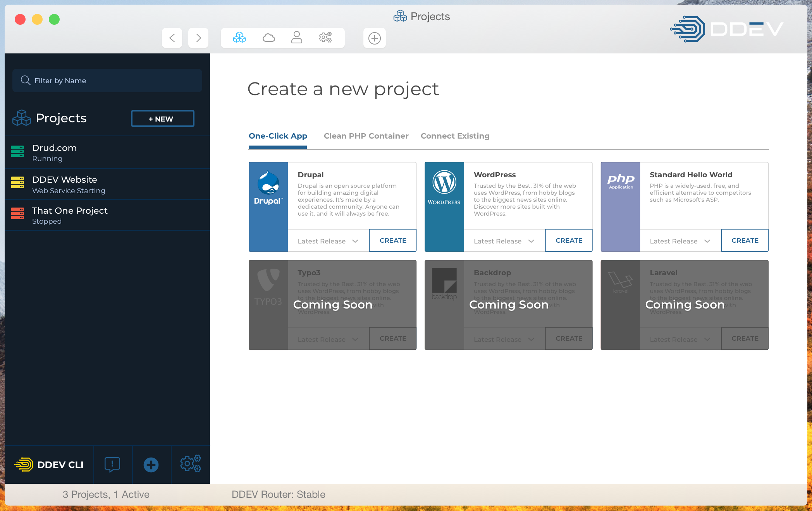The height and width of the screenshot is (511, 812).
Task: Select the Projects cubes icon in the toolbar
Action: pyautogui.click(x=239, y=38)
